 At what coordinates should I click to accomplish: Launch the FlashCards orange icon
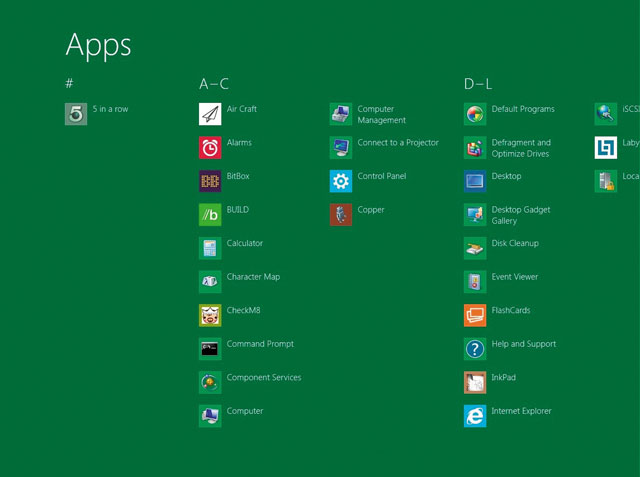coord(475,315)
